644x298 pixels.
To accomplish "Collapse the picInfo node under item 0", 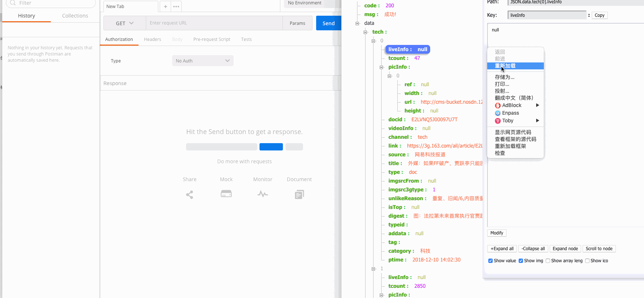I will [x=382, y=67].
